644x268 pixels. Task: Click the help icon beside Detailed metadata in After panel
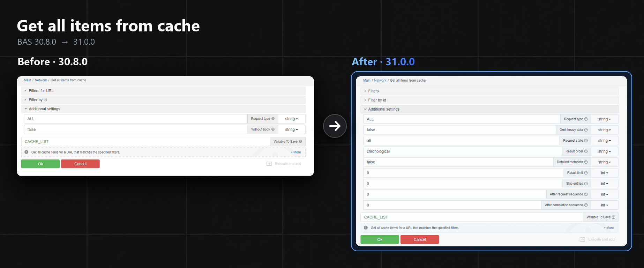[586, 162]
